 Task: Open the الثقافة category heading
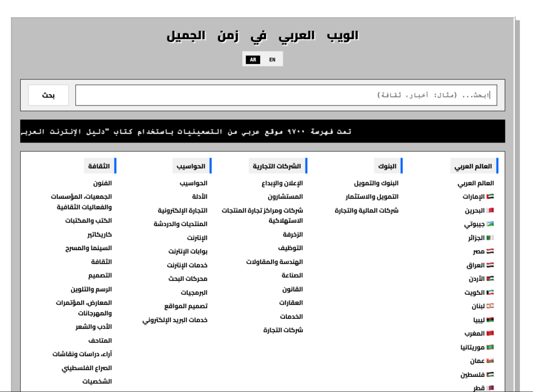click(x=99, y=166)
